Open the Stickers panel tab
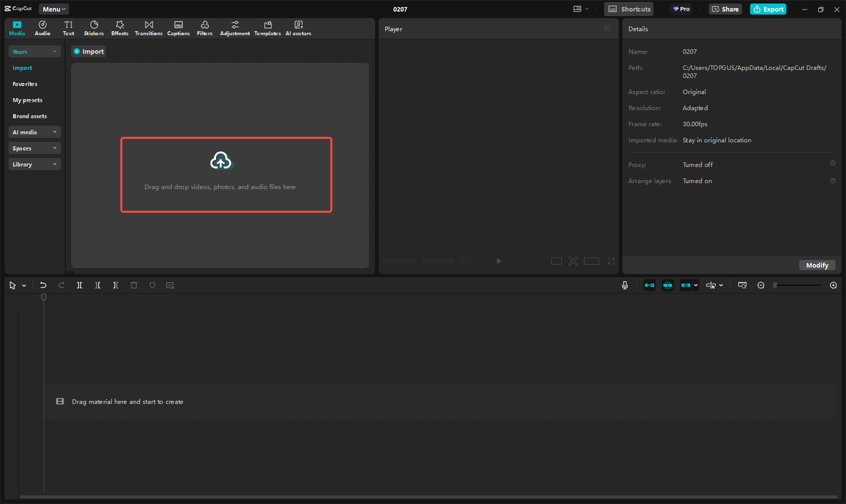Screen dimensions: 846x504 (94, 28)
